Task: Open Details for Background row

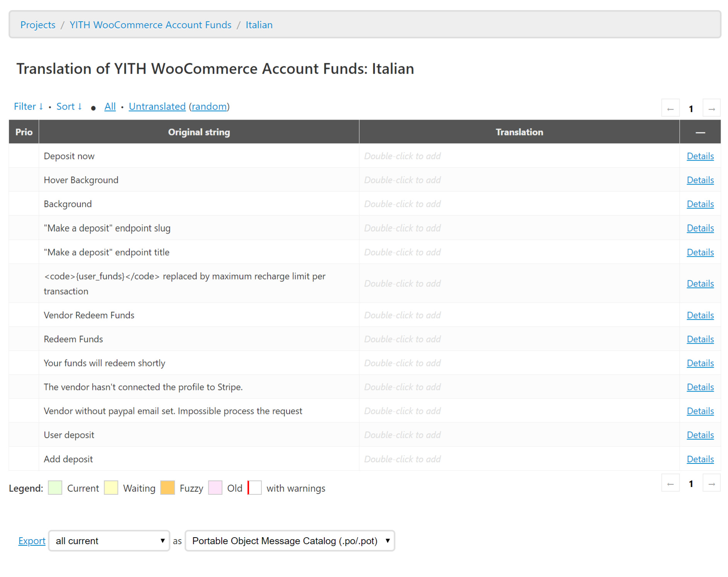Action: tap(700, 204)
